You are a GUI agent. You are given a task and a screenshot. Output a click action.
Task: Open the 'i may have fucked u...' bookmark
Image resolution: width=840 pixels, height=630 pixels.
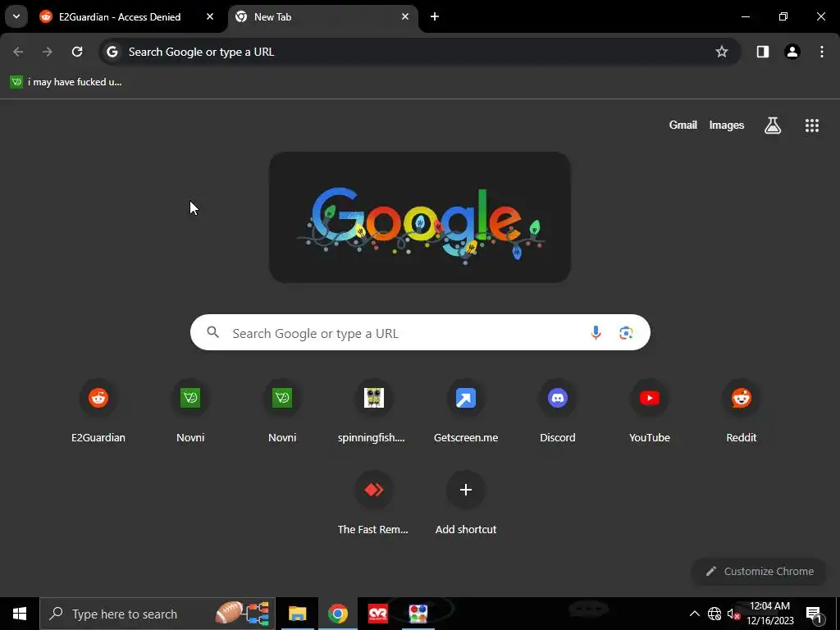66,82
